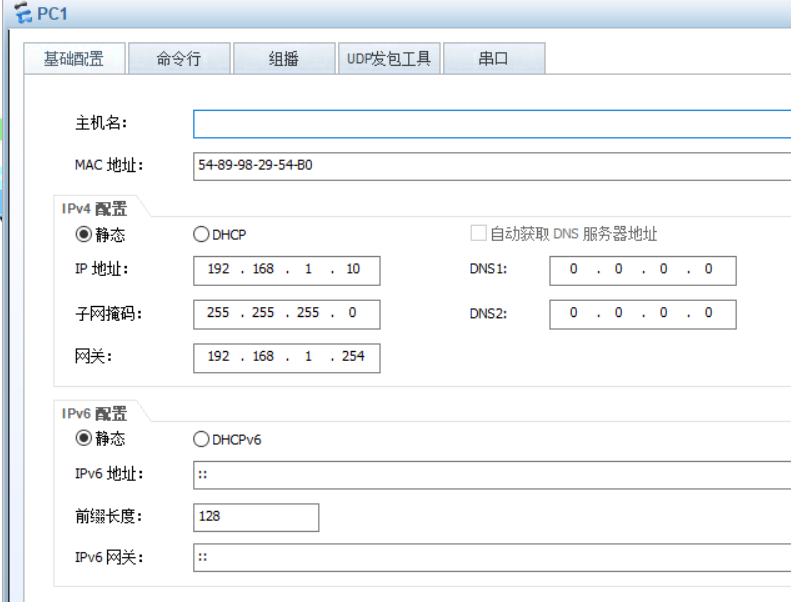Image resolution: width=791 pixels, height=602 pixels.
Task: Switch to the UDP发包工具 tab
Action: (389, 59)
